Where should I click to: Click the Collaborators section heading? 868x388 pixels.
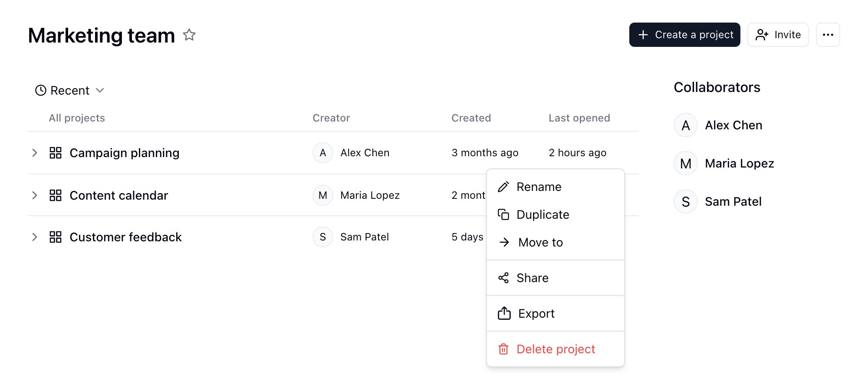point(717,87)
